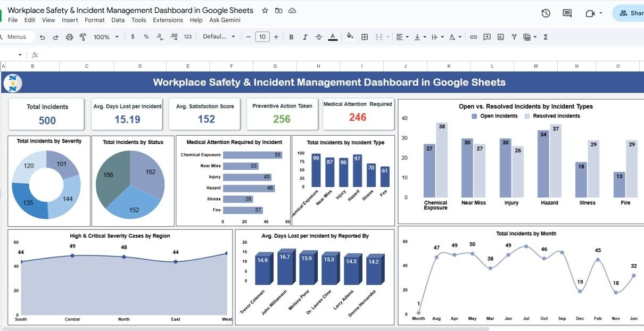Click the Insert chart icon
This screenshot has width=644, height=331.
(x=501, y=37)
